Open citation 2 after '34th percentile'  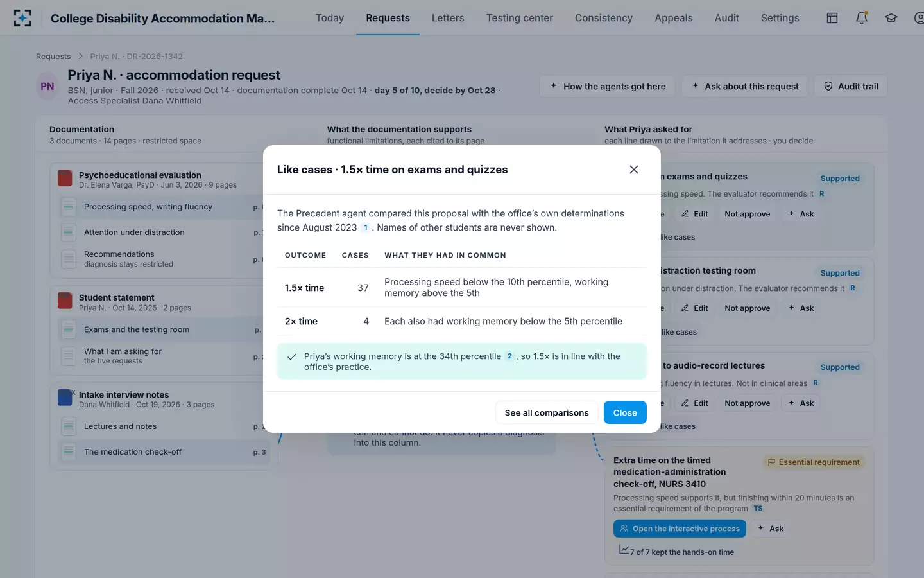pyautogui.click(x=510, y=356)
